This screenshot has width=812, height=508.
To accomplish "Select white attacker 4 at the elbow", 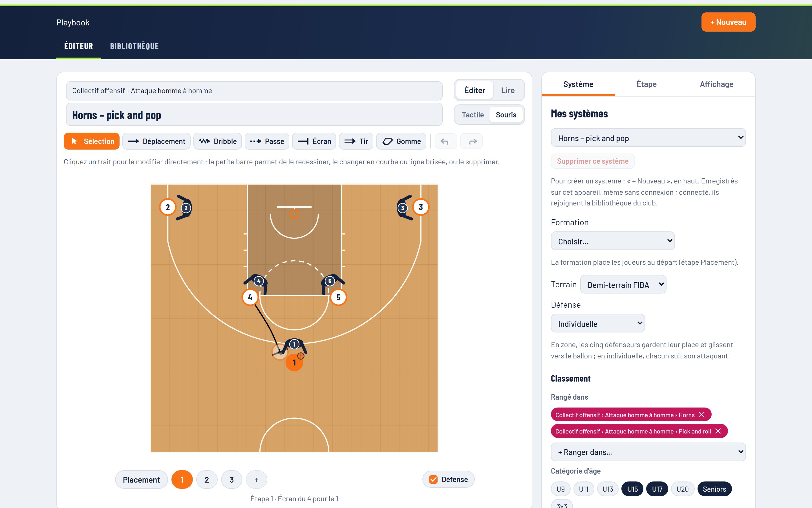I will pos(250,297).
